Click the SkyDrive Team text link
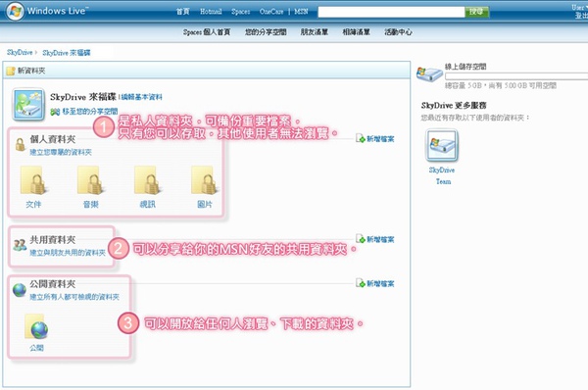Viewport: 588px width, 390px height. click(442, 175)
